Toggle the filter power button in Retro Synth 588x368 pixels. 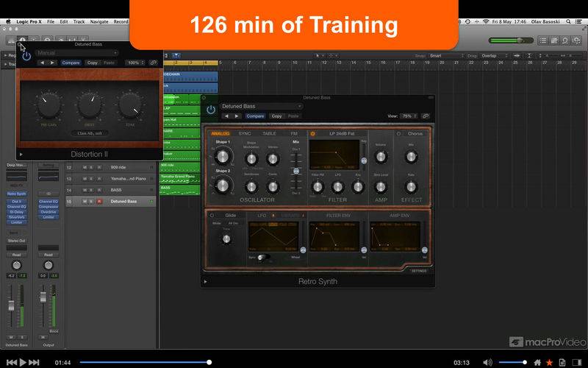pyautogui.click(x=313, y=134)
